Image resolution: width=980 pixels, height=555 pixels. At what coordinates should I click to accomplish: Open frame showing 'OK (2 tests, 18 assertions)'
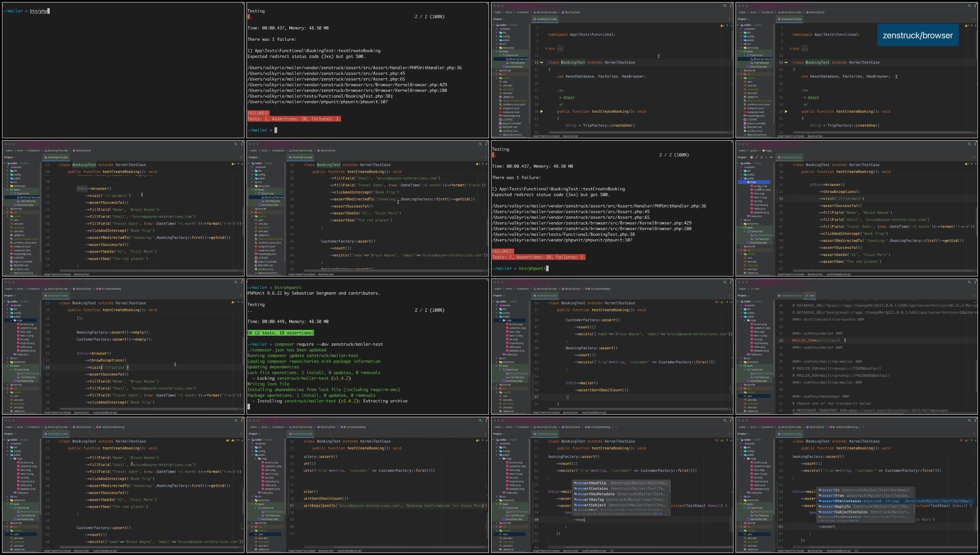368,347
